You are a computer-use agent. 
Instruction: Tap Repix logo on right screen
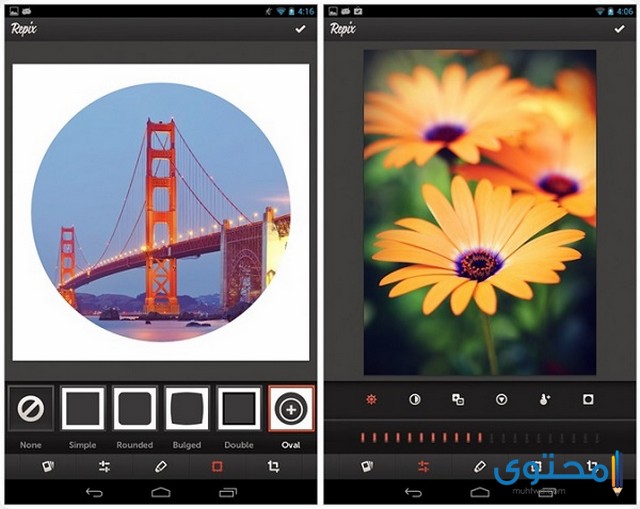(343, 29)
